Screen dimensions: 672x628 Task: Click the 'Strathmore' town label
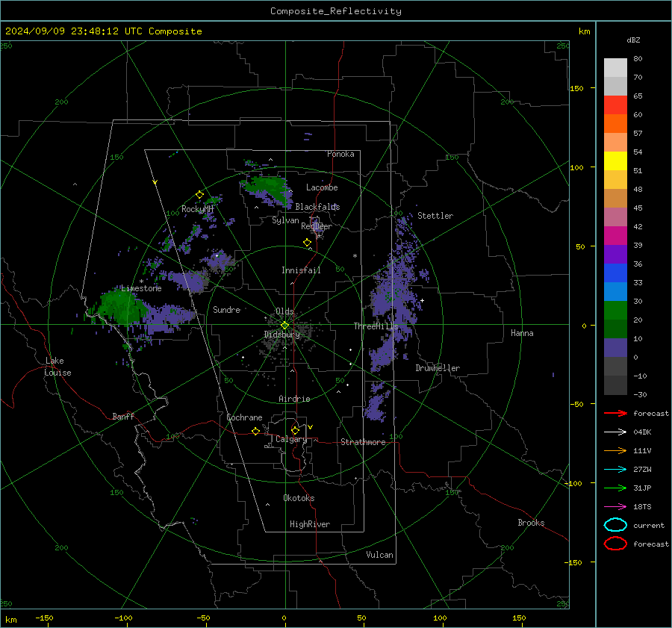pos(363,442)
